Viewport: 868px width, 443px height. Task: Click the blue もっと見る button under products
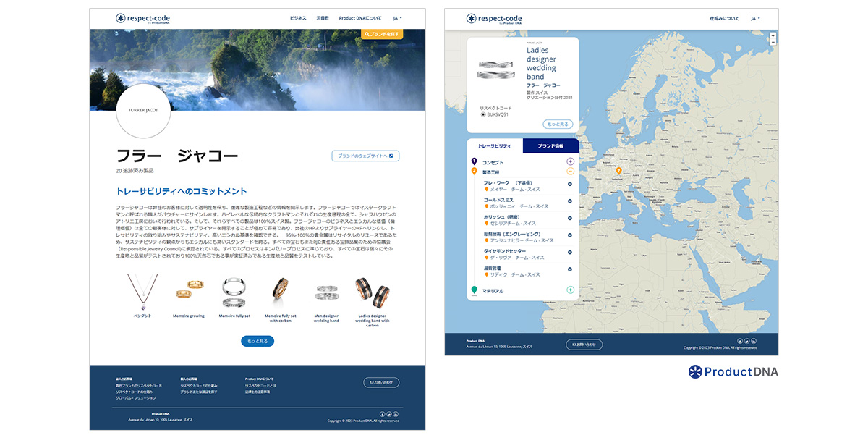(x=258, y=341)
